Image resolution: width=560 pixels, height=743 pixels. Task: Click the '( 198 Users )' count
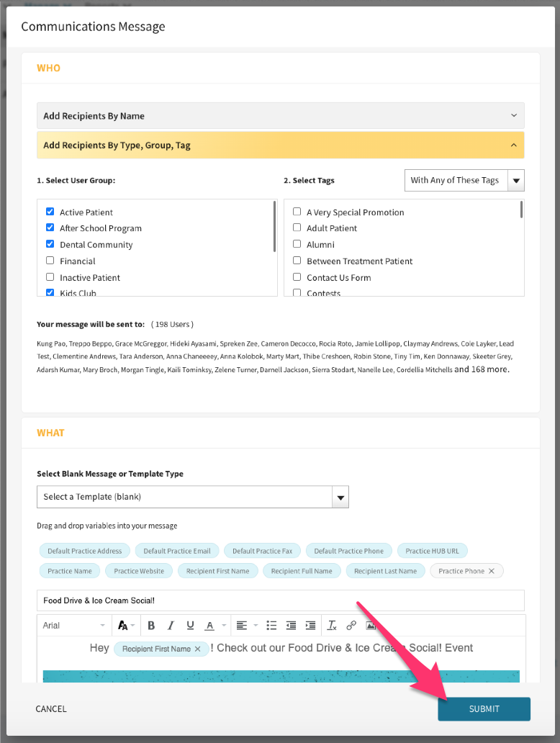[x=172, y=324]
